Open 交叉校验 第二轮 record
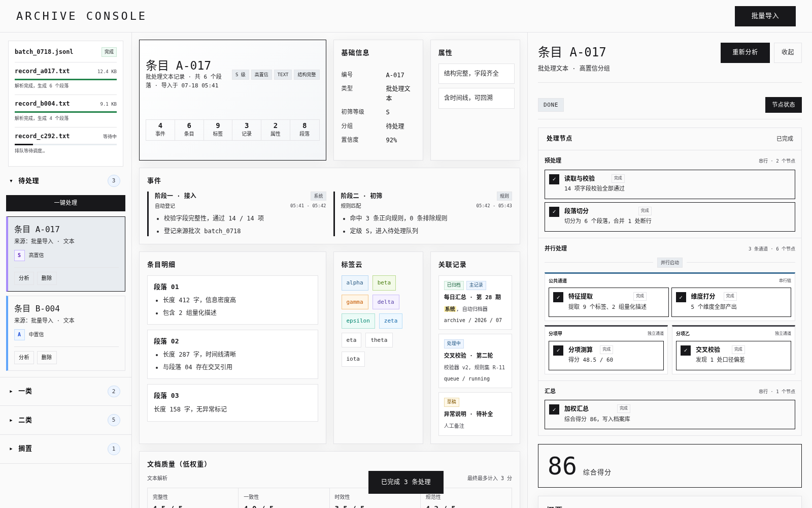812x508 pixels. (475, 361)
